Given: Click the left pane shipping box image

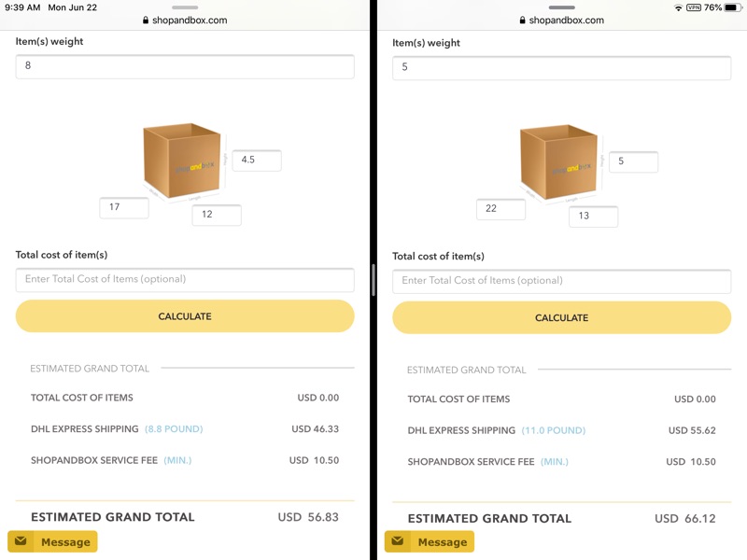Looking at the screenshot, I should coord(182,161).
